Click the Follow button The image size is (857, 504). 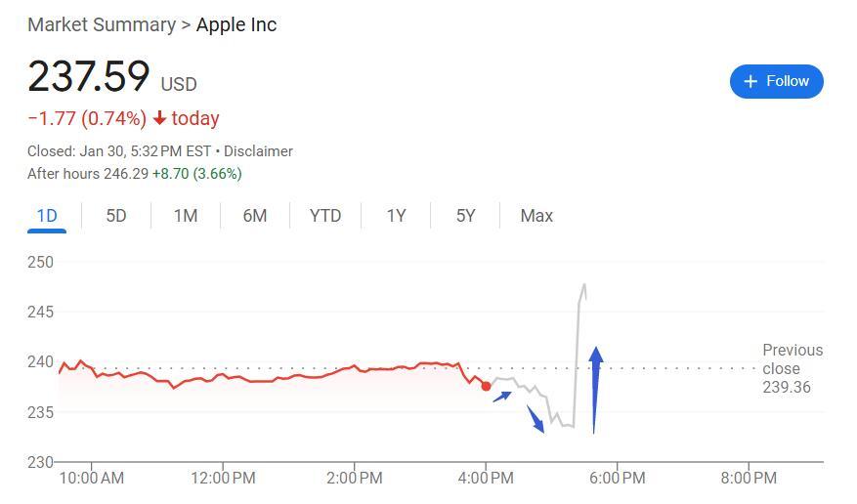point(776,81)
